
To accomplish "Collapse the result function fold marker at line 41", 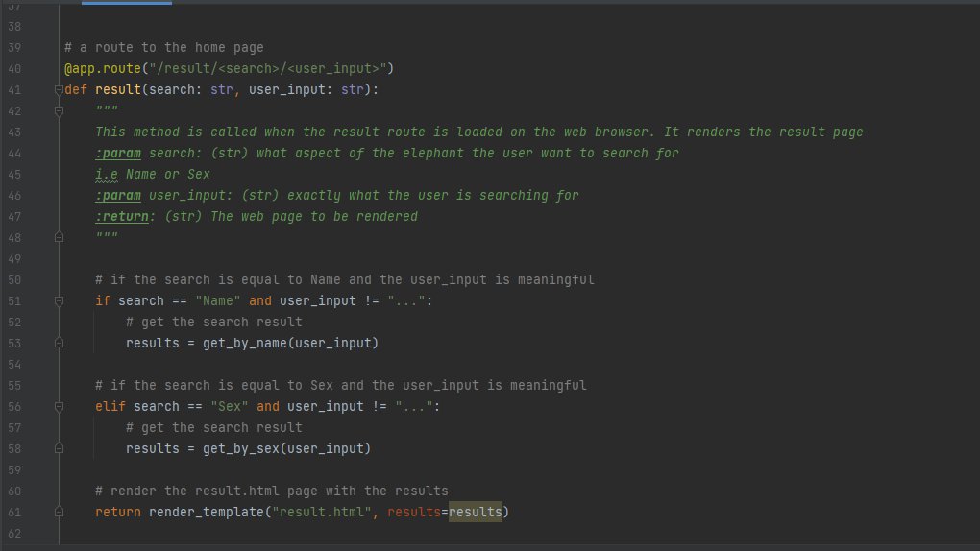I will [x=59, y=90].
